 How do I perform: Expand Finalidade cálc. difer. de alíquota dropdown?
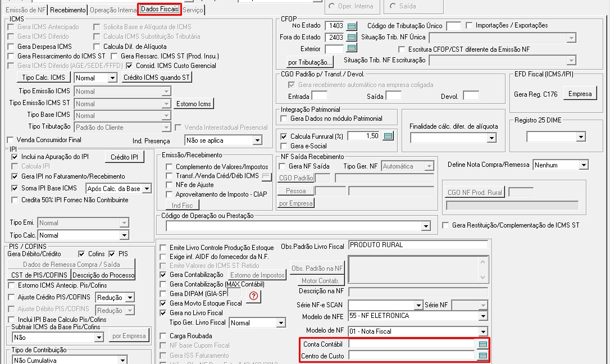[491, 138]
